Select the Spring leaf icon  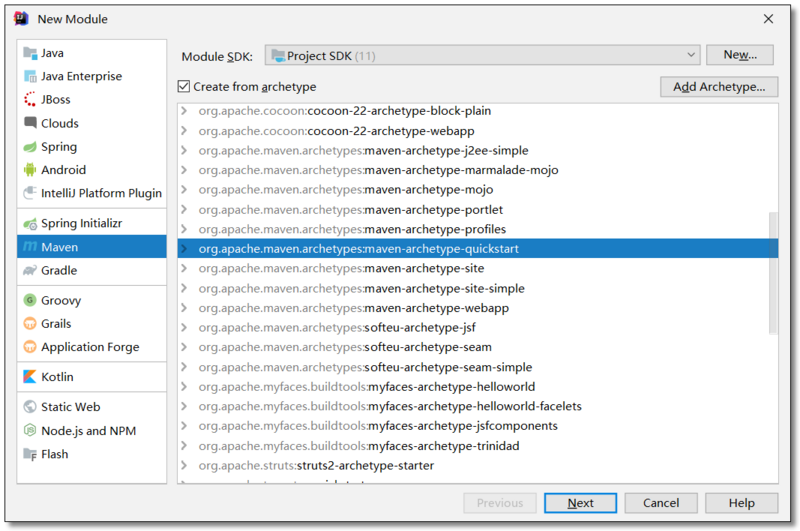(30, 147)
